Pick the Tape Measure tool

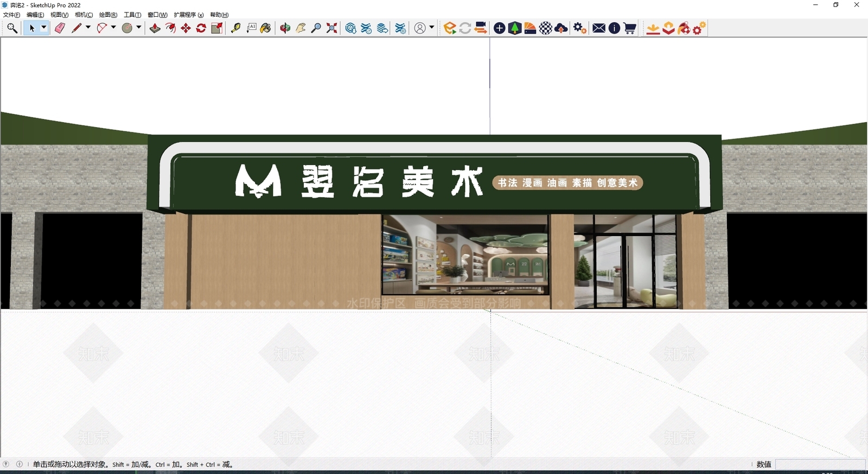(x=235, y=28)
